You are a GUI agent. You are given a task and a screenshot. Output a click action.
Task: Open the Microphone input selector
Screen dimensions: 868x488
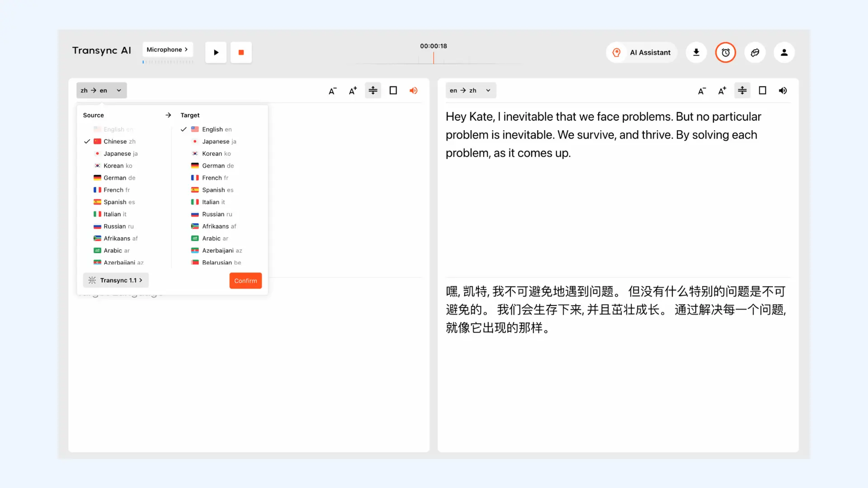coord(167,49)
